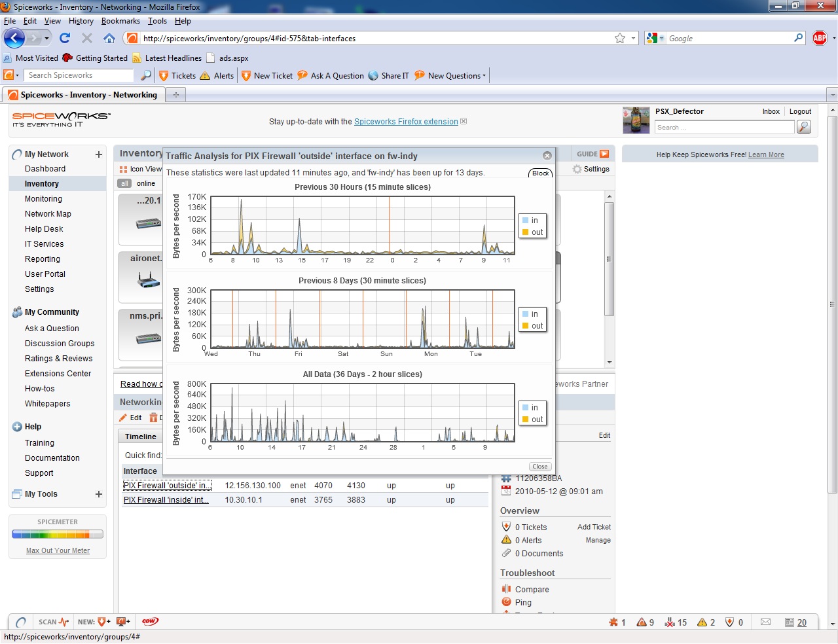
Task: Open Adblock Plus from the browser toolbar
Action: 820,38
